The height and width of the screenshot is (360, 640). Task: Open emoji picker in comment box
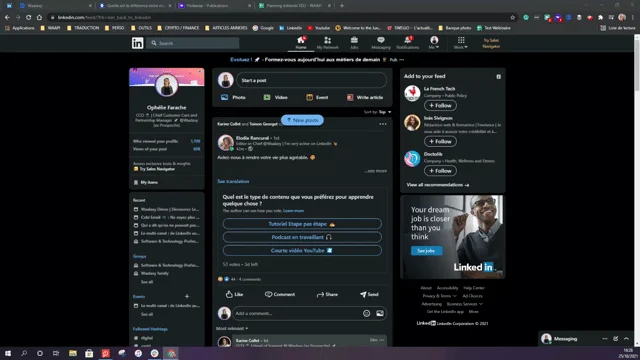pos(367,313)
